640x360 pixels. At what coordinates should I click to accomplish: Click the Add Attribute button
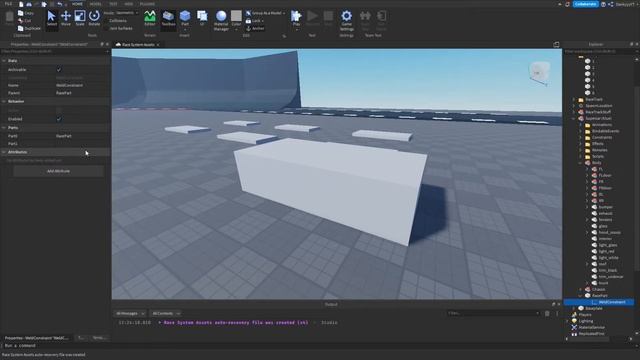tap(58, 171)
